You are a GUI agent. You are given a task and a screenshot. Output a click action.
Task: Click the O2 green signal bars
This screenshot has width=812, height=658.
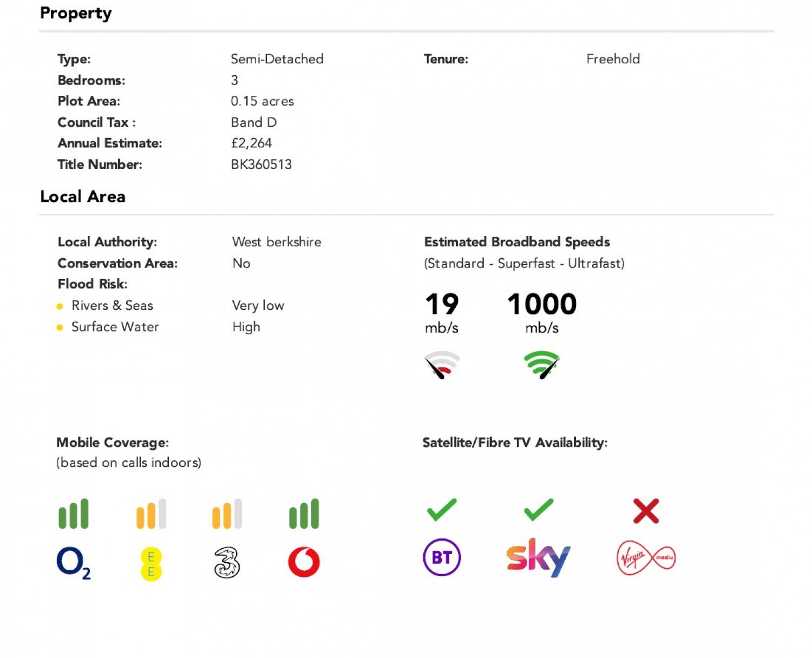tap(74, 513)
